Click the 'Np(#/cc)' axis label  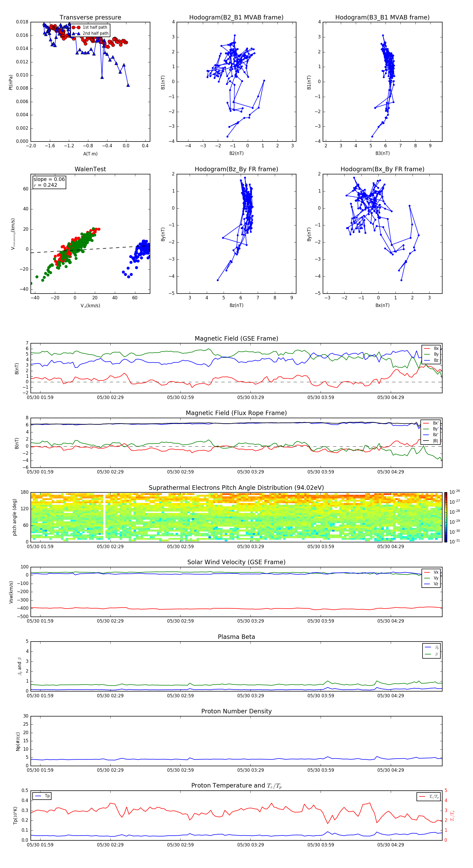[x=18, y=741]
